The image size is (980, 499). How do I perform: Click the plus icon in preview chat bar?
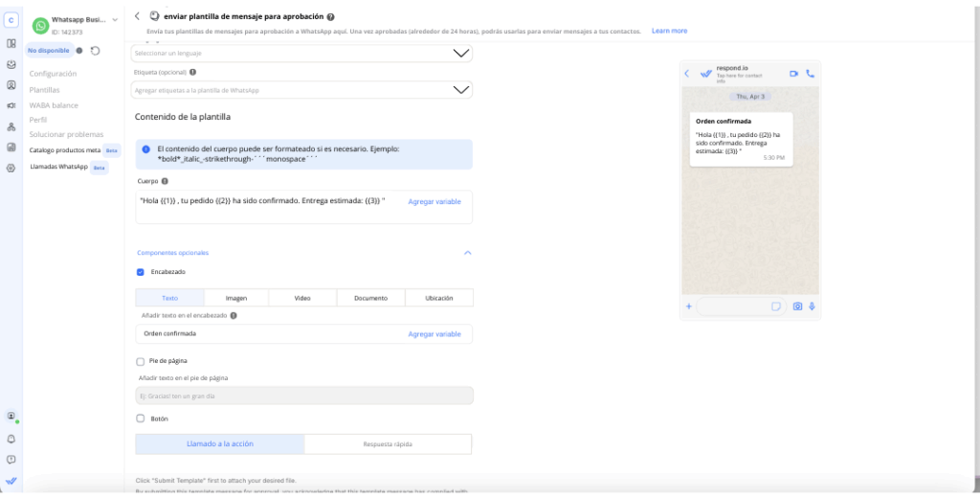tap(689, 306)
